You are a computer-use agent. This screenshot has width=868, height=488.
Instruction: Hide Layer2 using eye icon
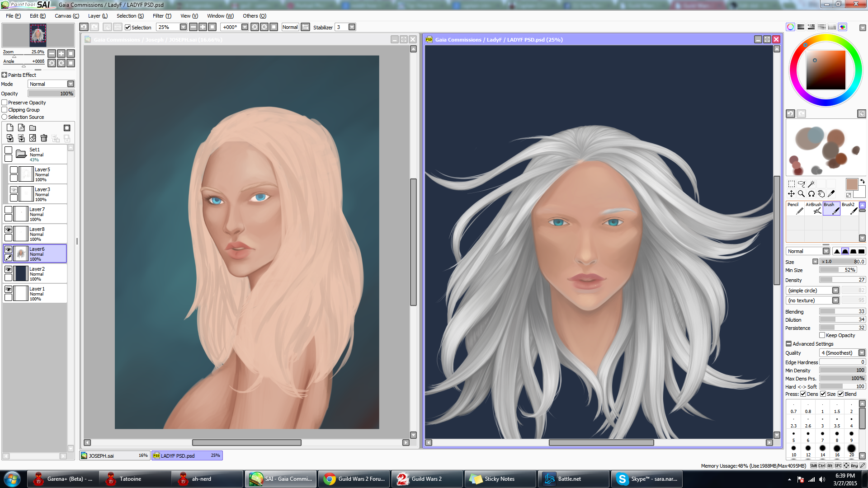[x=8, y=269]
